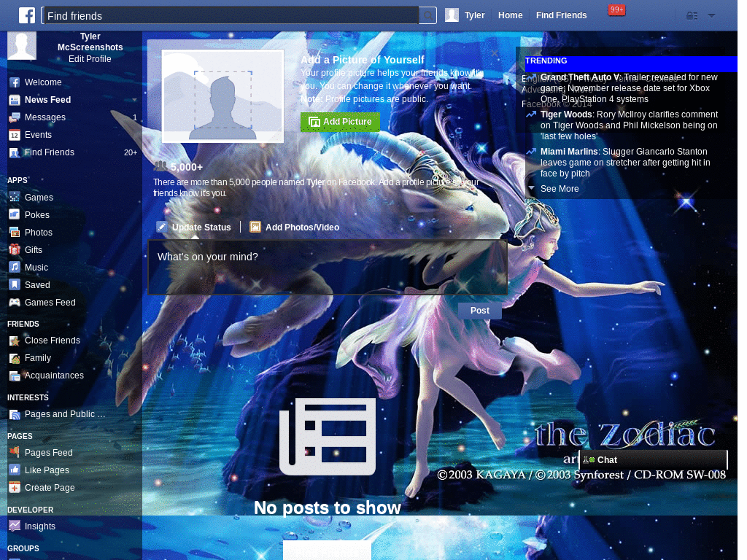Image resolution: width=747 pixels, height=560 pixels.
Task: Click the Find Friends 20+ count
Action: pos(131,153)
